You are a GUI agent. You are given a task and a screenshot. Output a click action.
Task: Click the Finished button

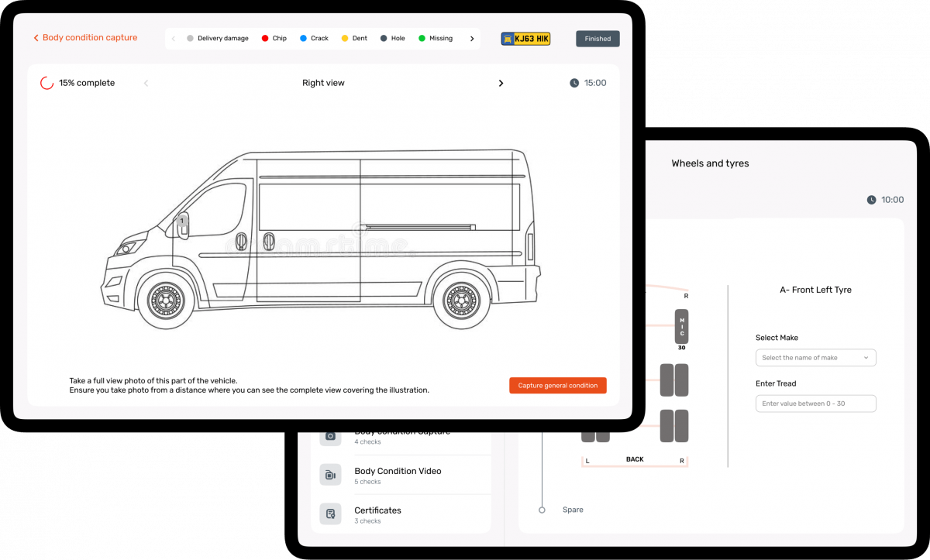click(x=598, y=39)
